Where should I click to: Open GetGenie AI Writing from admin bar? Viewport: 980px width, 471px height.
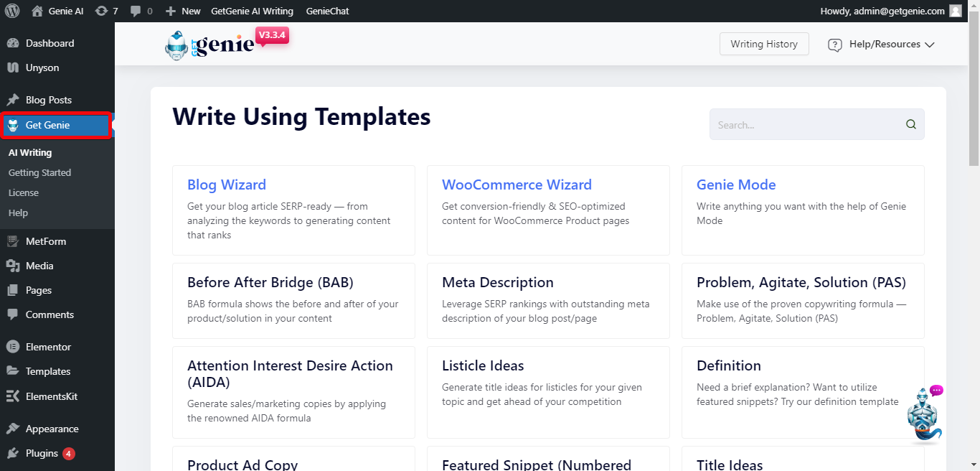click(252, 11)
